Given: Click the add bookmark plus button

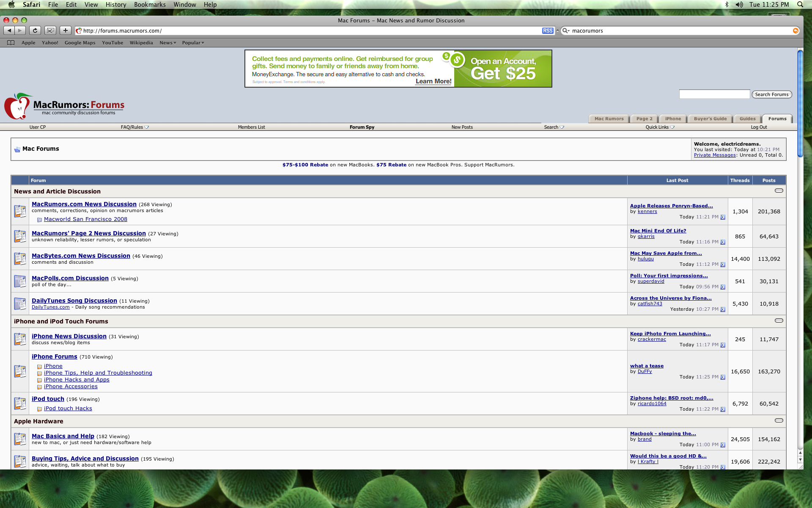Looking at the screenshot, I should point(65,30).
